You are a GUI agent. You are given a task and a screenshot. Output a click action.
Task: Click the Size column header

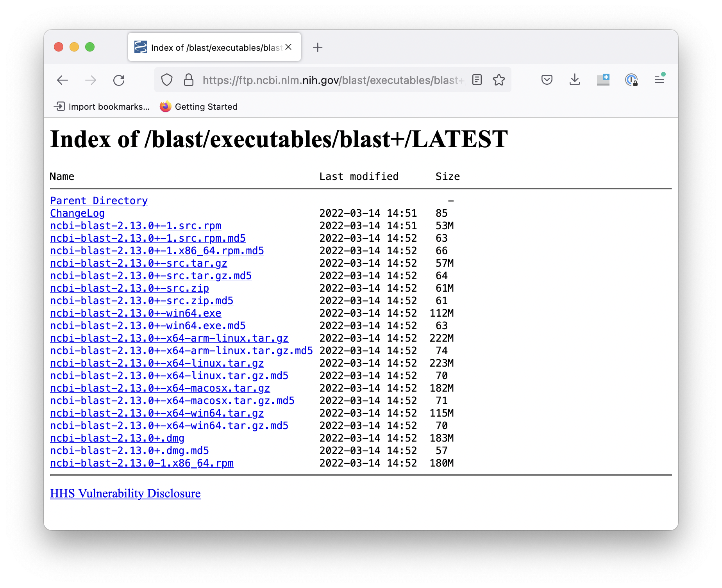tap(448, 176)
